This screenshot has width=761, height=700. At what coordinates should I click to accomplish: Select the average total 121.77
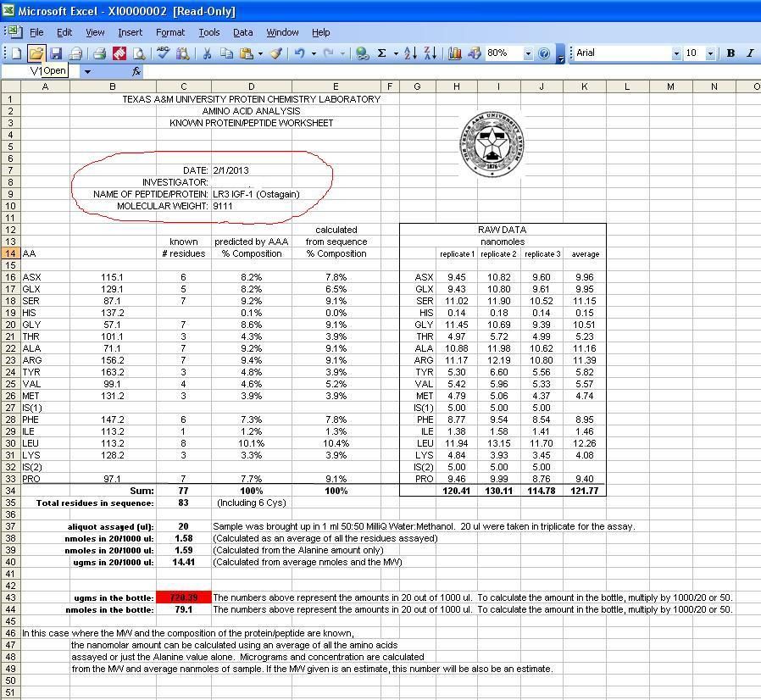[x=585, y=491]
